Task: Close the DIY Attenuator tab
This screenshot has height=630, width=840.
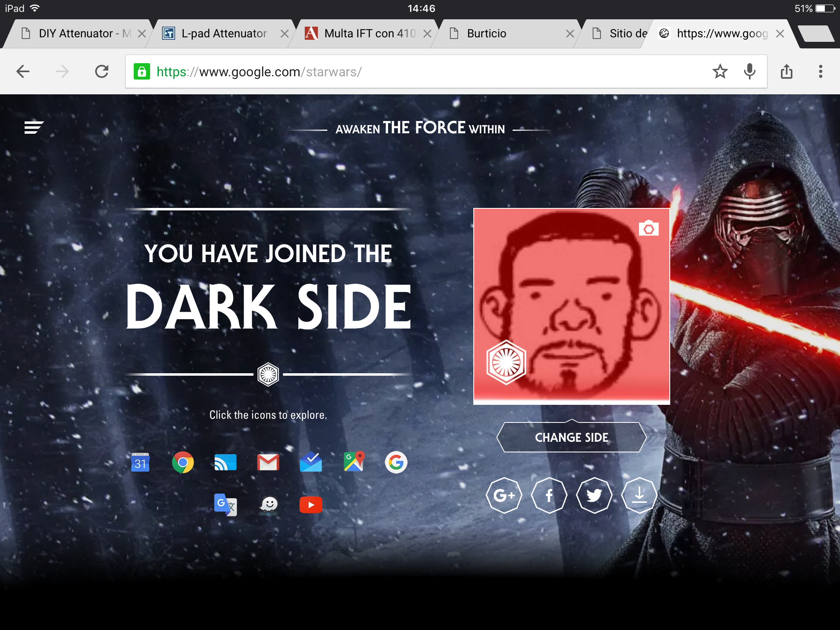Action: click(142, 34)
